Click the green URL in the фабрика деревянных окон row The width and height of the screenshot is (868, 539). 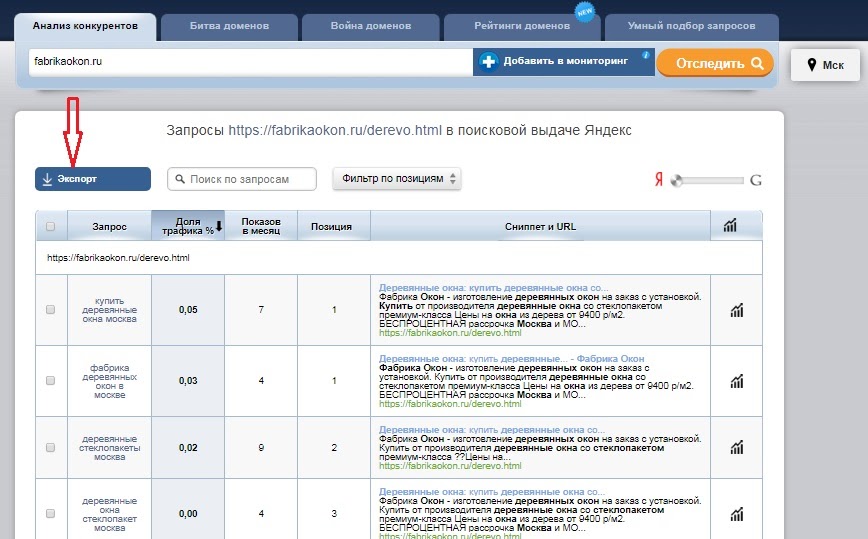(450, 403)
